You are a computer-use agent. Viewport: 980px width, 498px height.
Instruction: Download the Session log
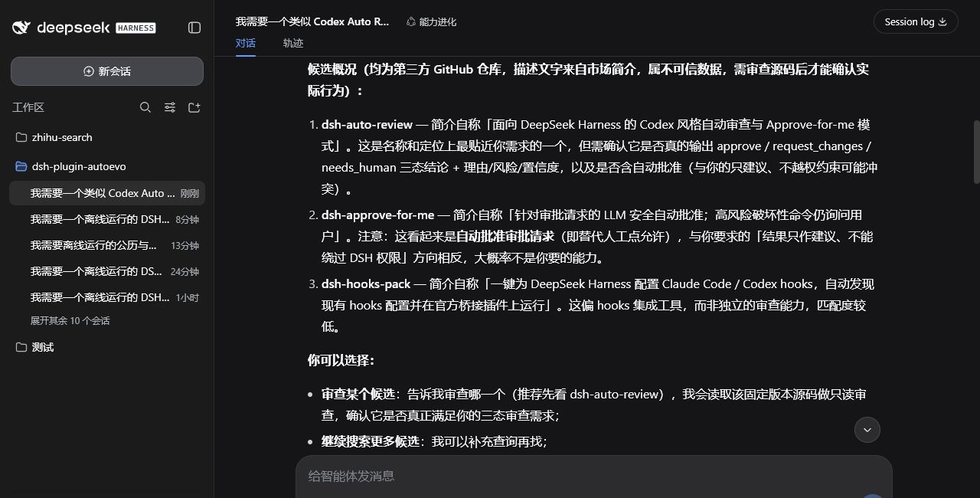point(916,21)
